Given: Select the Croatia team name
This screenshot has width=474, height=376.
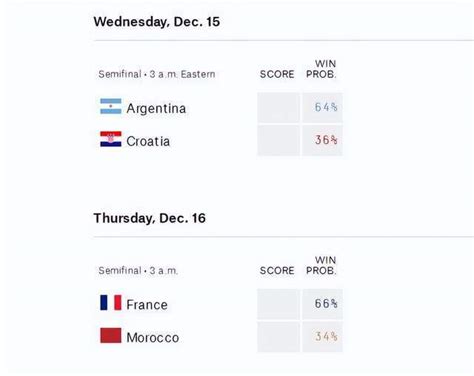Looking at the screenshot, I should [x=148, y=141].
